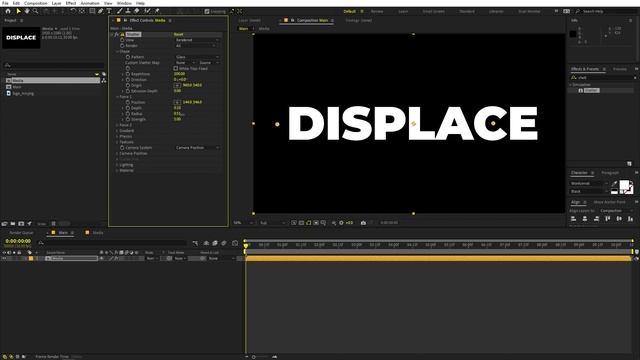Screen dimensions: 640x360
Task: Open the File menu
Action: (x=5, y=3)
